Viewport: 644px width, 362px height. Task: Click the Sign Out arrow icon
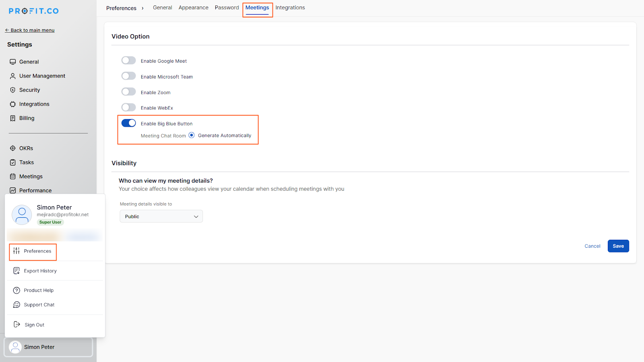17,324
